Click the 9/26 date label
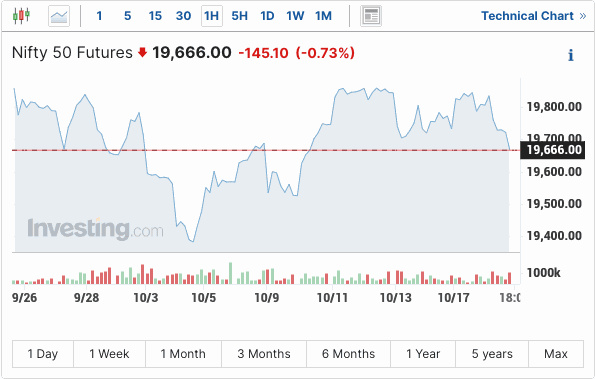Image resolution: width=595 pixels, height=379 pixels. (x=25, y=298)
